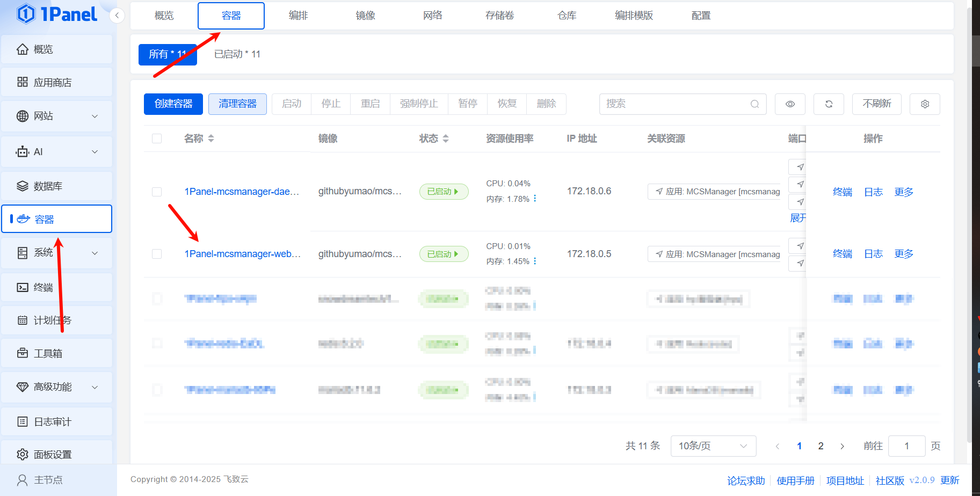Open the 概览 home sidebar item
980x496 pixels.
tap(56, 49)
